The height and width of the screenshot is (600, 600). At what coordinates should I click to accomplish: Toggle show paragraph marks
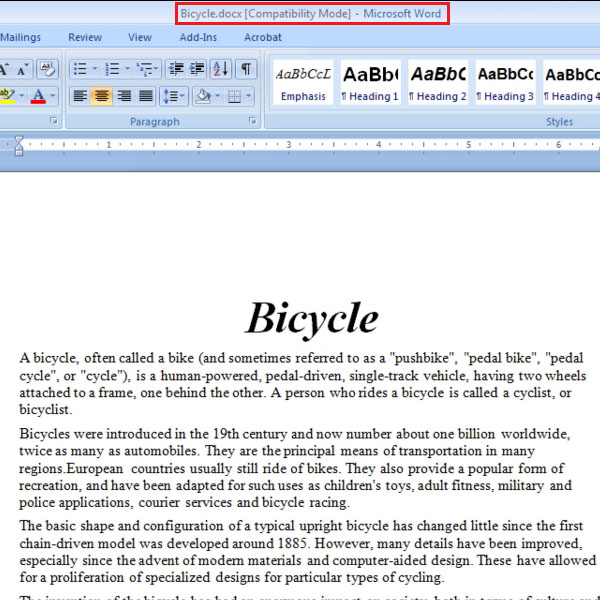pyautogui.click(x=246, y=69)
